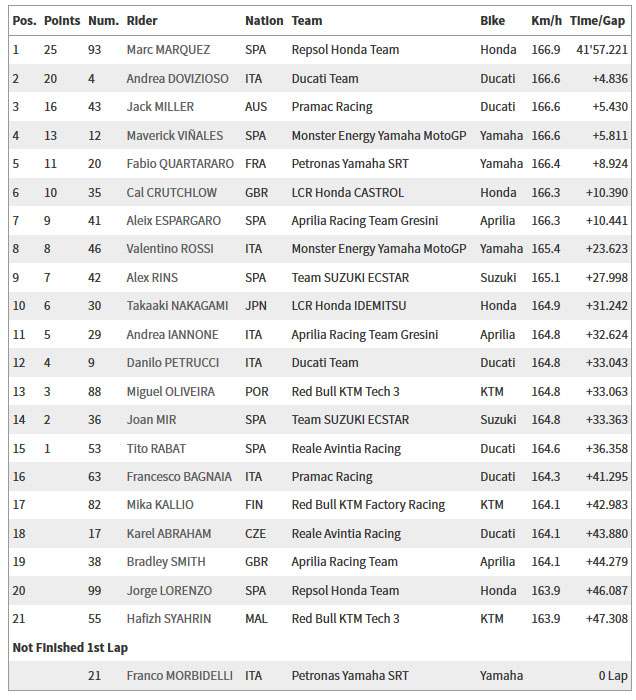Image resolution: width=636 pixels, height=700 pixels.
Task: Select rider Marc MARQUEZ
Action: click(168, 50)
